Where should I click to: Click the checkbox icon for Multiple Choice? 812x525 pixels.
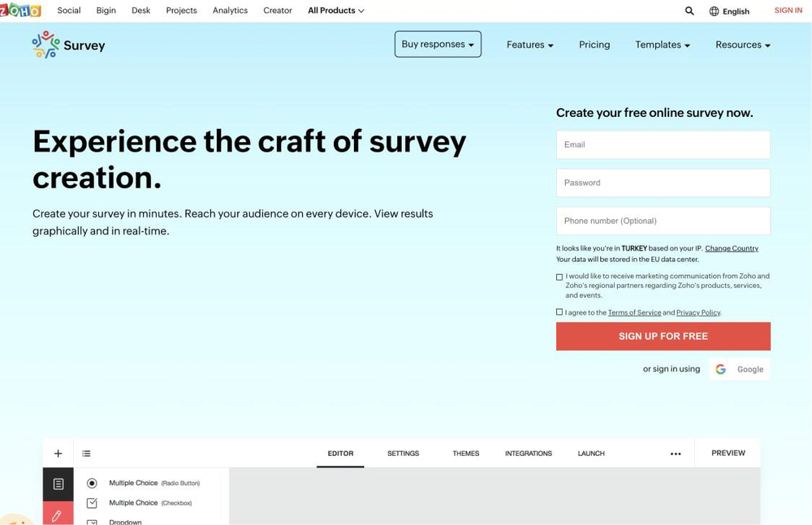tap(92, 502)
